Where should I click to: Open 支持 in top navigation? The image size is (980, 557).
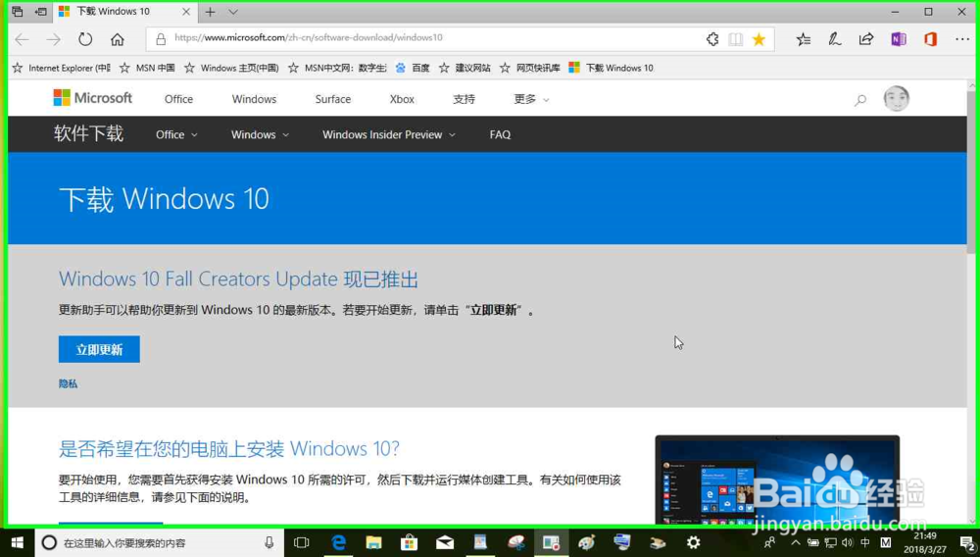pyautogui.click(x=464, y=99)
